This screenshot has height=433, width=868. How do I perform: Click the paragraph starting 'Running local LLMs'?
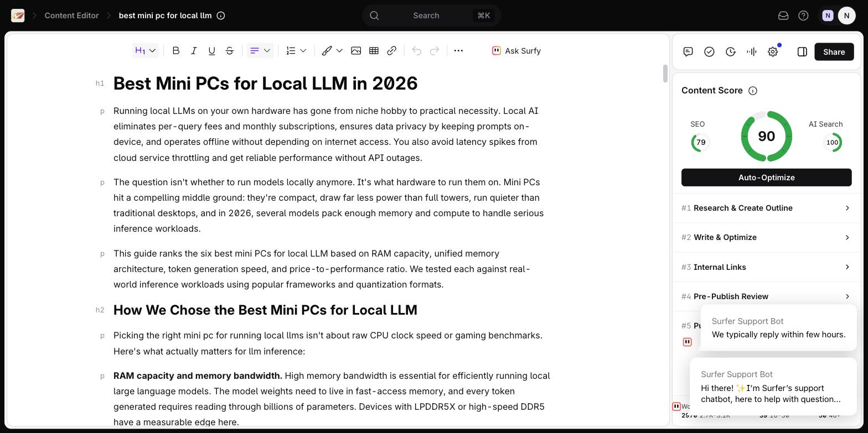tap(326, 134)
